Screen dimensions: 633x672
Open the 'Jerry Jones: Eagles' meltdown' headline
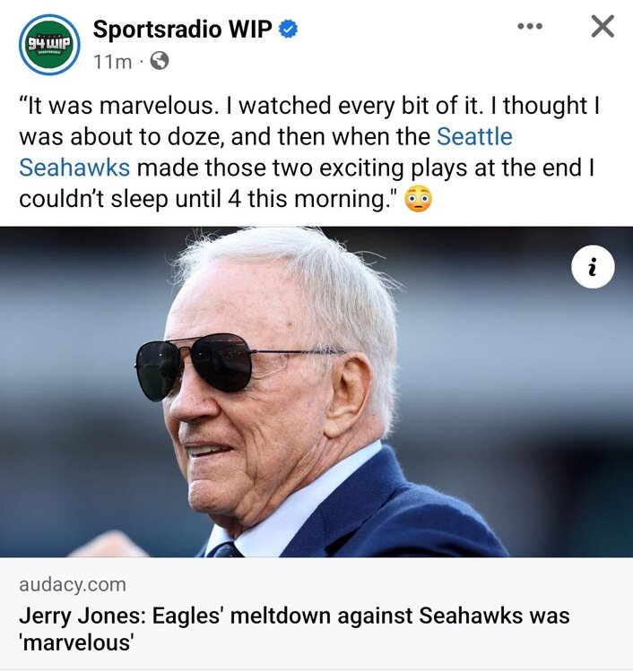[294, 616]
